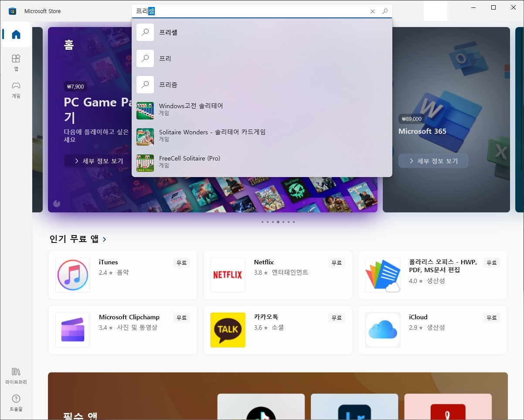Screen dimensions: 524x420
Task: Click the FreeCell Solitaire (Pro) icon
Action: coord(145,163)
